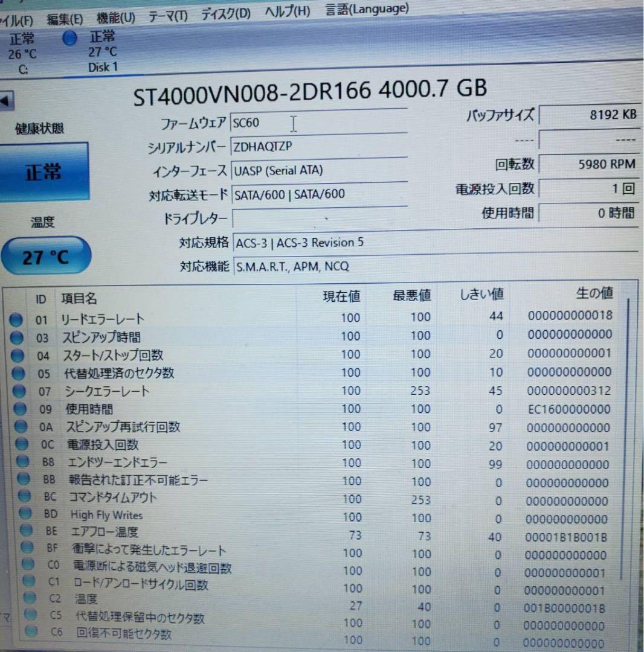
Task: Click status dot for スピンアップ時間
Action: click(x=16, y=338)
